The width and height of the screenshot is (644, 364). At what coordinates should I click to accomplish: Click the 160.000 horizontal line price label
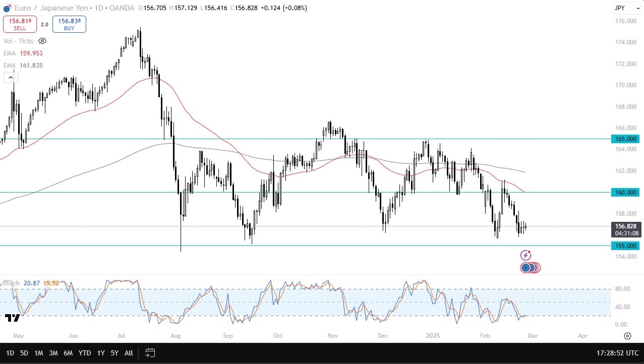625,193
